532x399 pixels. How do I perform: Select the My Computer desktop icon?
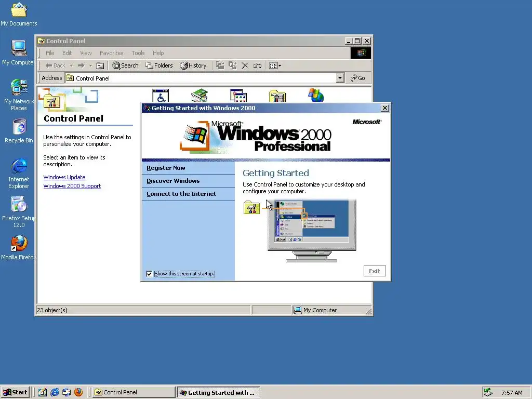[19, 52]
